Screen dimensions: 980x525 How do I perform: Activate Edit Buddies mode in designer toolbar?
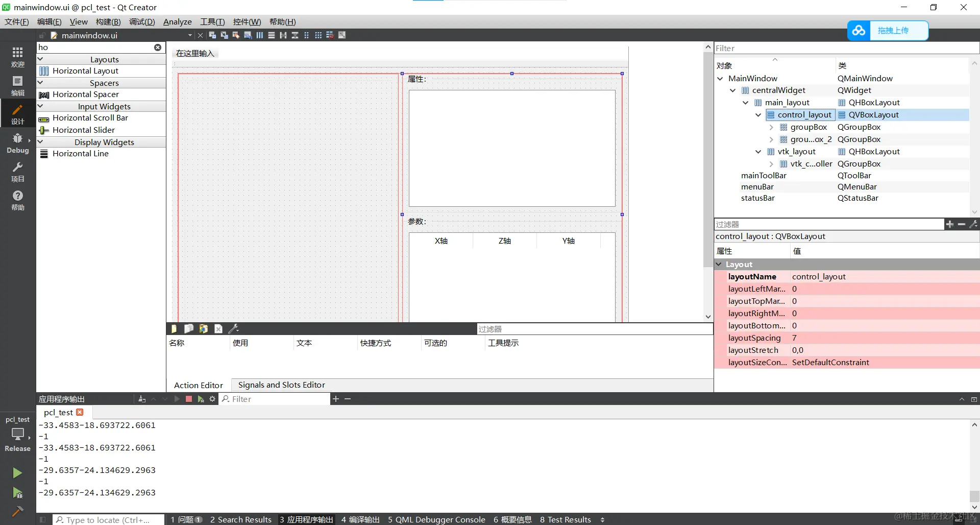236,35
